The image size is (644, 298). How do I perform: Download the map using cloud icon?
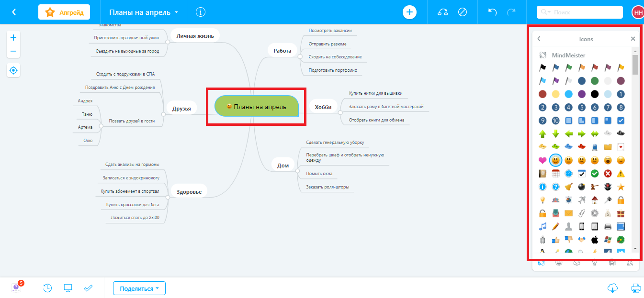(x=612, y=288)
